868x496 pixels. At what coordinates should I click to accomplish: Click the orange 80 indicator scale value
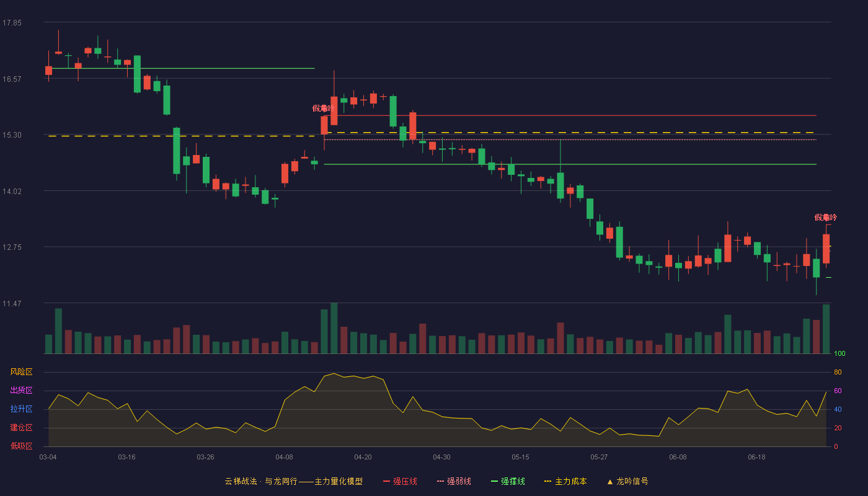point(838,372)
